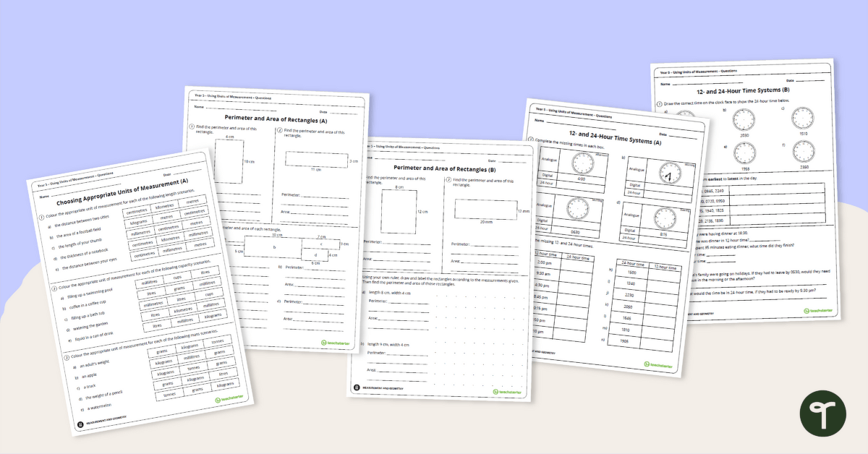This screenshot has height=454, width=868.
Task: Click the '1645' cell in the 24-hour table
Action: (628, 317)
